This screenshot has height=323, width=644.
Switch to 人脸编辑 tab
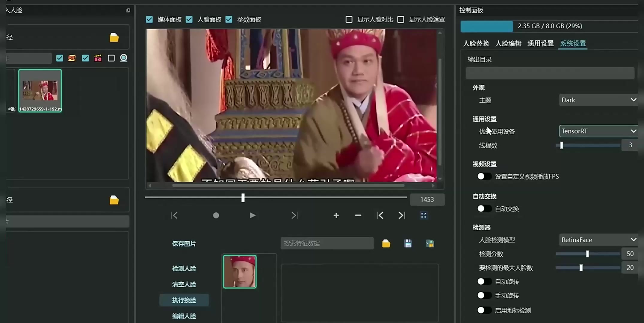[508, 43]
